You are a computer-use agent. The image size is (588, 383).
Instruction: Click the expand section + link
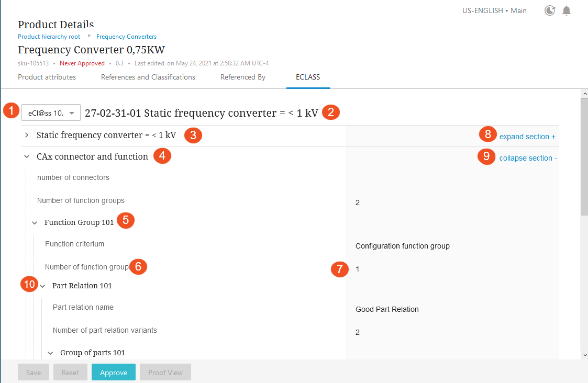(527, 137)
